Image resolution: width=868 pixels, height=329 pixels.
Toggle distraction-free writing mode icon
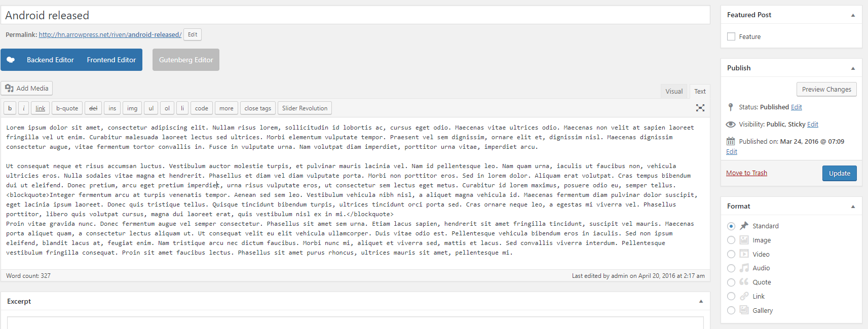pos(700,108)
